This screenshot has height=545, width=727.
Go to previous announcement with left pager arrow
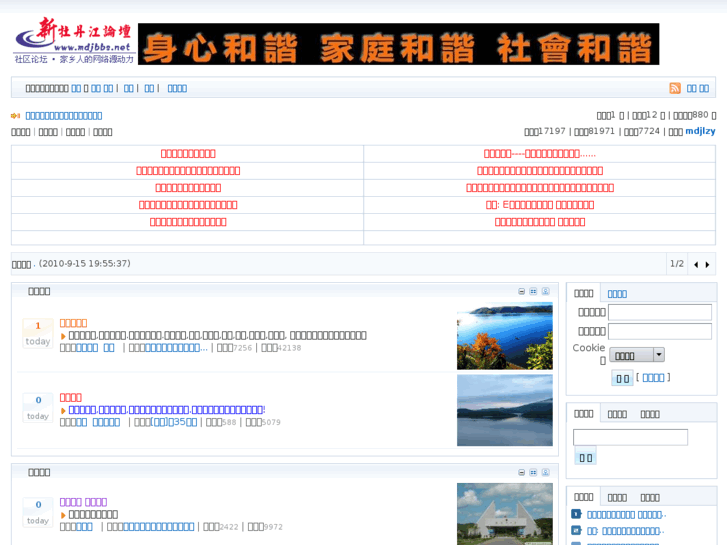click(x=696, y=264)
